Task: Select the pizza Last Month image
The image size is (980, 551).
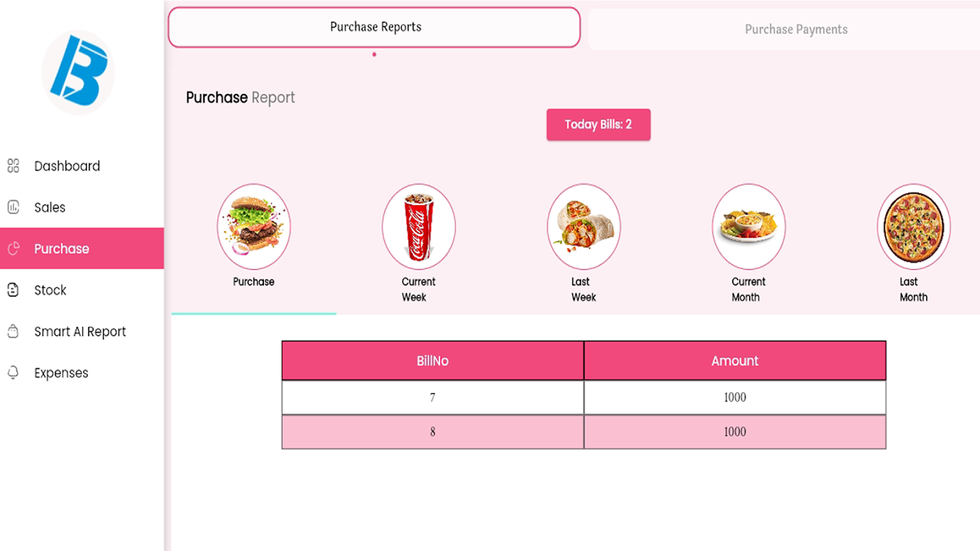Action: point(913,227)
